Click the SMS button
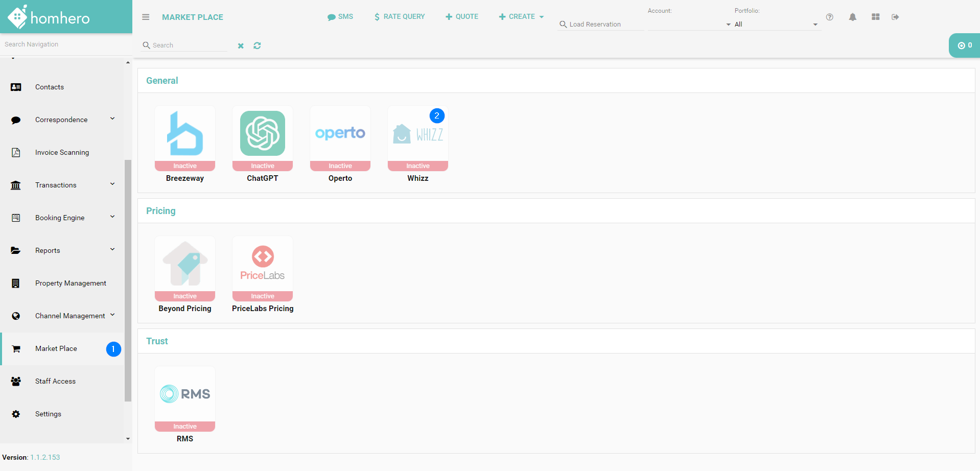Viewport: 980px width, 471px height. click(x=340, y=17)
